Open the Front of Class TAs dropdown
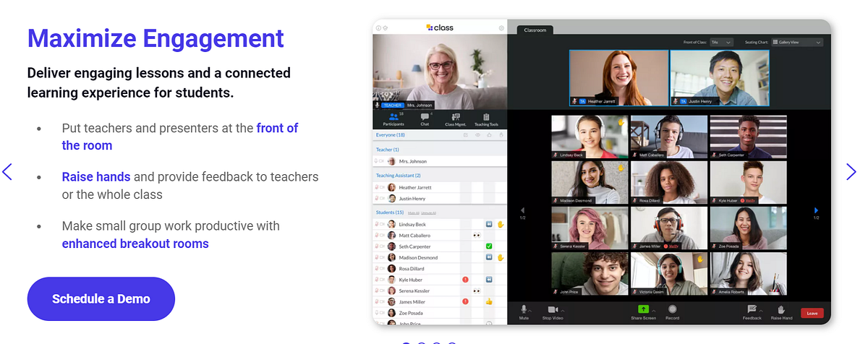This screenshot has height=344, width=868. point(721,43)
